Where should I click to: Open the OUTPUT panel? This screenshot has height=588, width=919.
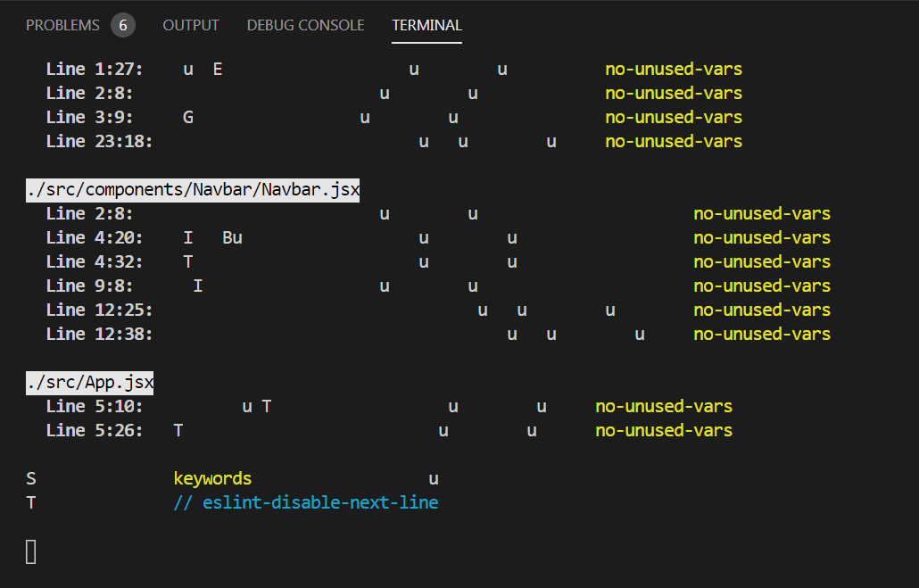190,25
